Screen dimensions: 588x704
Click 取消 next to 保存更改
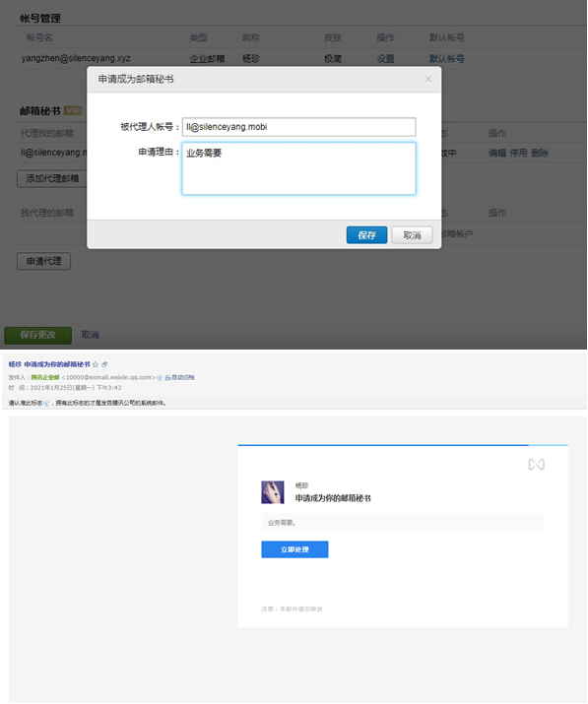[90, 335]
